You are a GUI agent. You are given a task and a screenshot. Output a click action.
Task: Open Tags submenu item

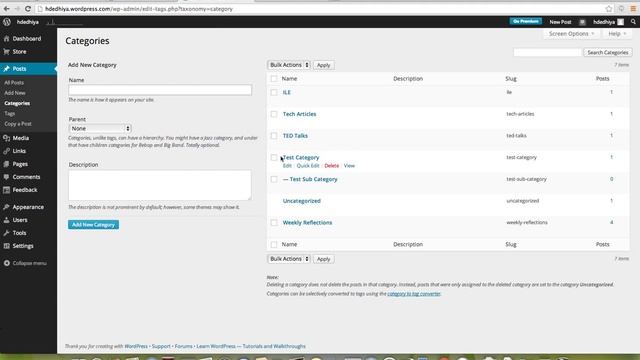(9, 113)
